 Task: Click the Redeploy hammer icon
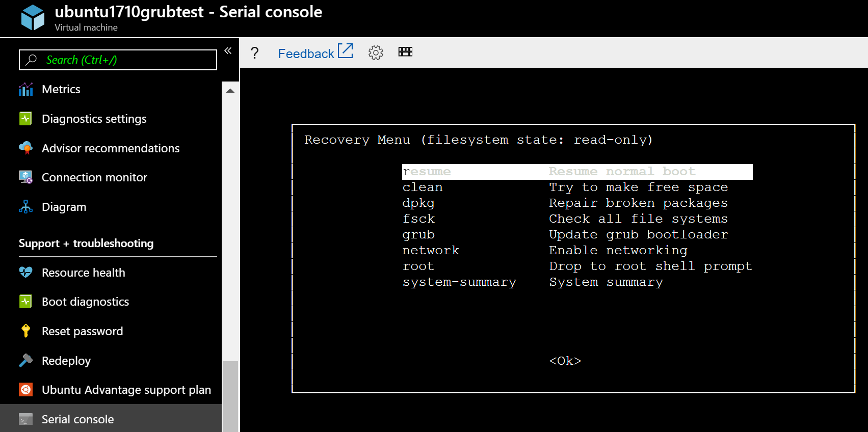coord(25,361)
